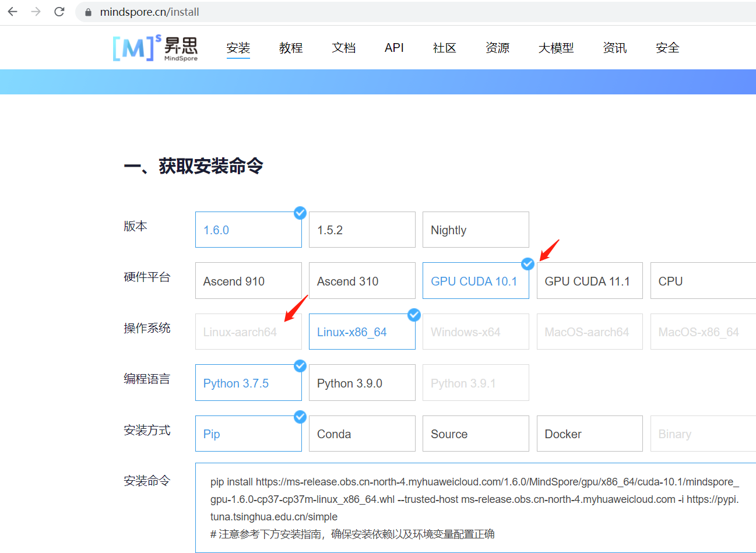This screenshot has width=756, height=553.
Task: Click the 安装方式 row label
Action: tap(147, 430)
